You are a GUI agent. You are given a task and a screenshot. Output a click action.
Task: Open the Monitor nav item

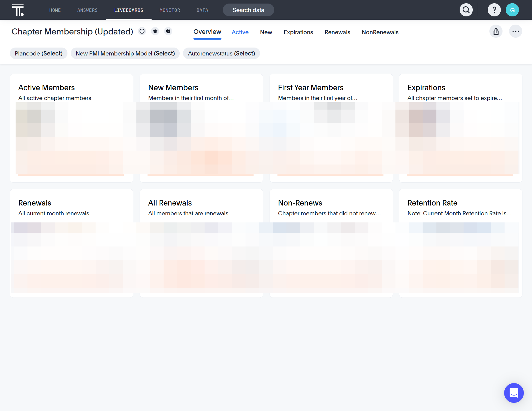click(x=170, y=10)
